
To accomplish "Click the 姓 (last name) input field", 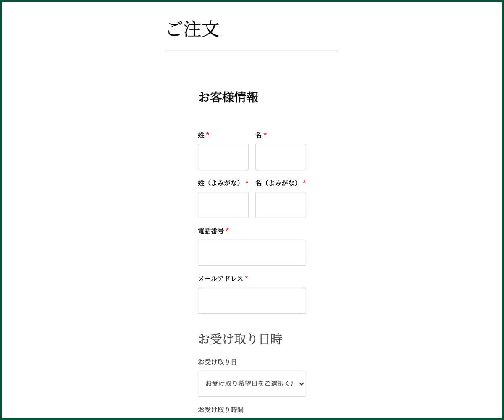I will 223,157.
